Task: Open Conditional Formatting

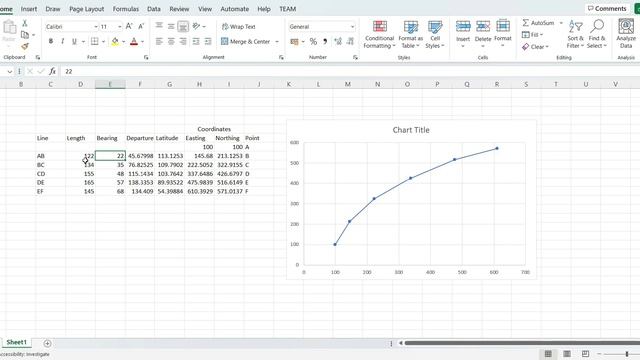Action: click(x=380, y=34)
